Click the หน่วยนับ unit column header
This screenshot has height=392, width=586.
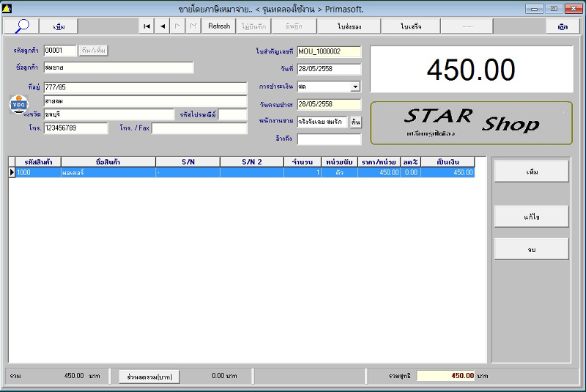click(339, 162)
